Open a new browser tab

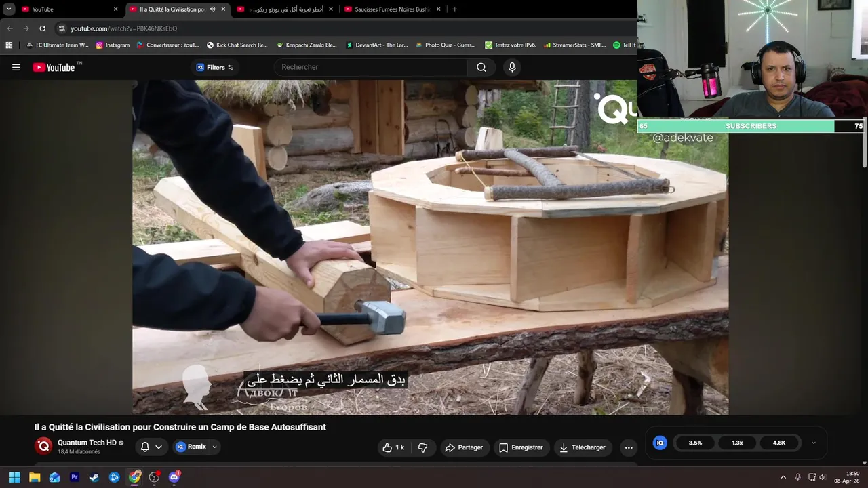(x=454, y=9)
